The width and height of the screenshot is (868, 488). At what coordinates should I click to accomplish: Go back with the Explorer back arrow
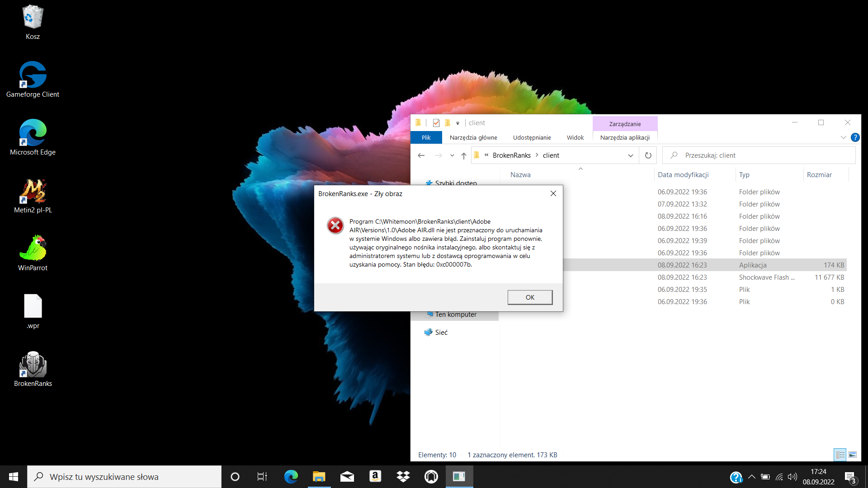tap(421, 155)
